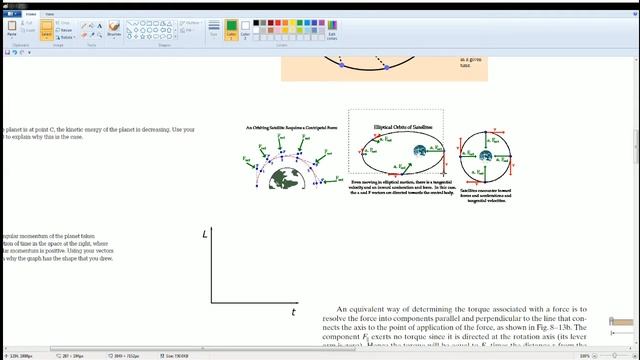Viewport: 640px width, 360px height.
Task: Click the Resize button
Action: coord(64,30)
